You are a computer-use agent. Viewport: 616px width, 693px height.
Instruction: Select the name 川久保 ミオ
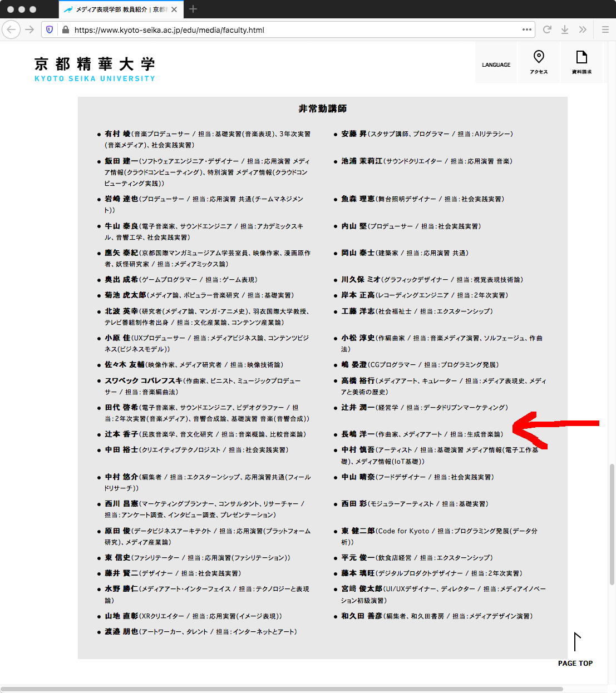(x=361, y=280)
